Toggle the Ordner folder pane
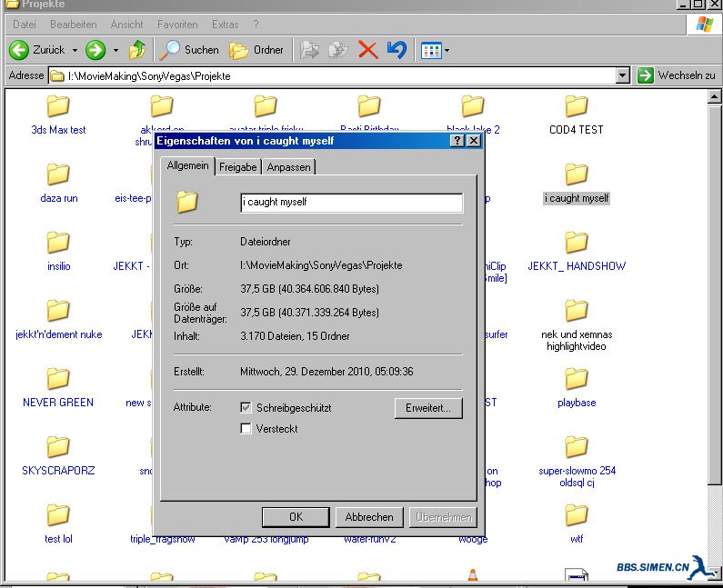 [256, 50]
